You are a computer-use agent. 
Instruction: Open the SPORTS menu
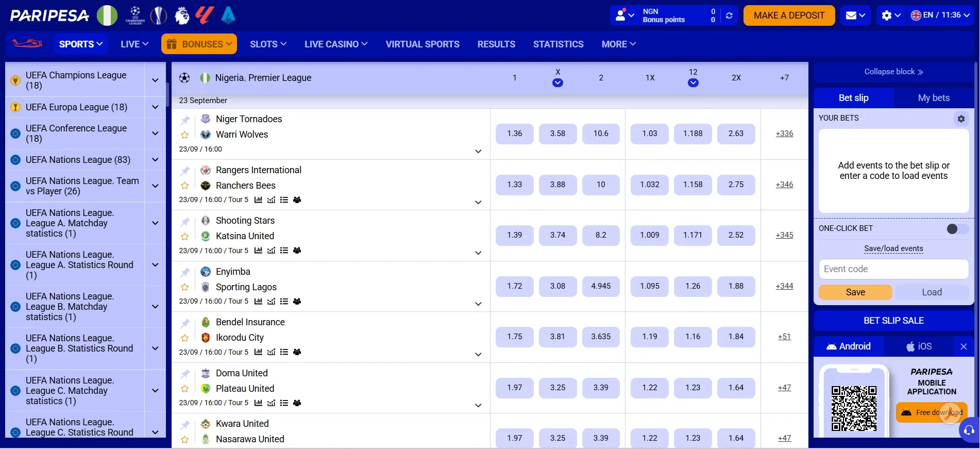tap(81, 44)
